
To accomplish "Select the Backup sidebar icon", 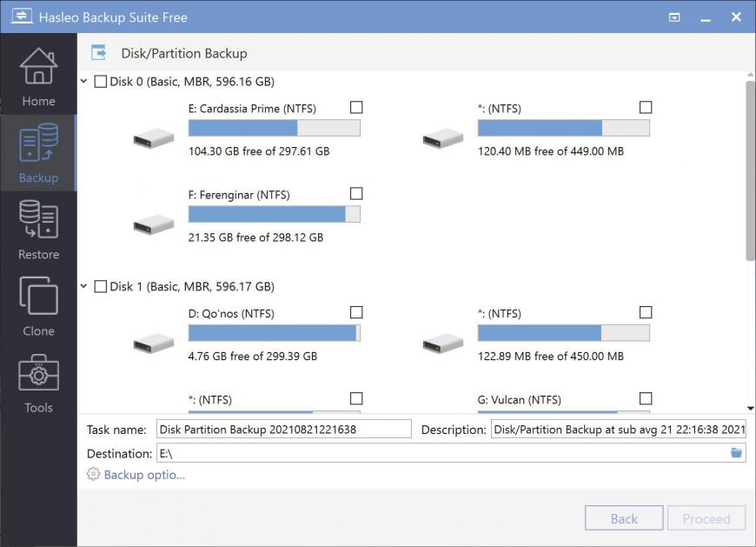I will pos(38,152).
